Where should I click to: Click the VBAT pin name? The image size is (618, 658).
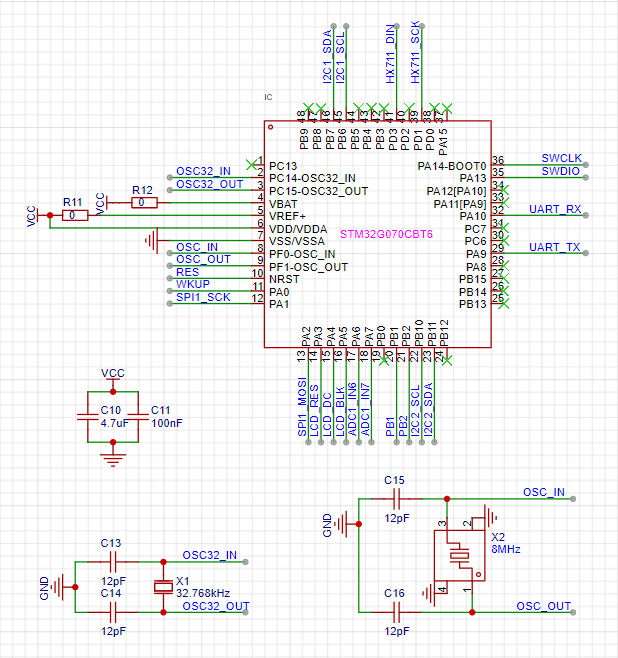pyautogui.click(x=283, y=204)
